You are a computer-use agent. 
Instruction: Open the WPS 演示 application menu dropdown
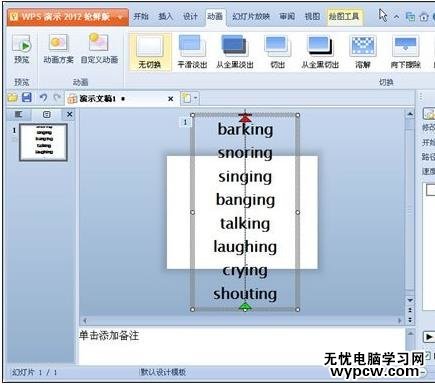120,17
